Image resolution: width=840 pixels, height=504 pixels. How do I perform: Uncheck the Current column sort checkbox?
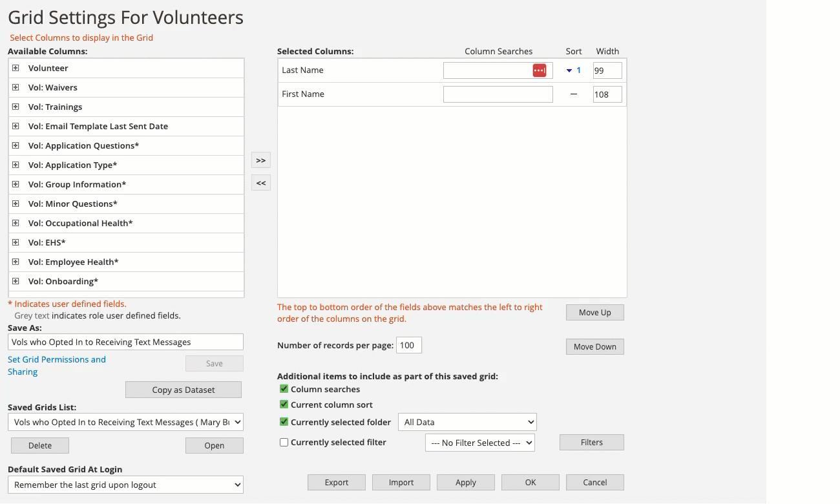(284, 404)
